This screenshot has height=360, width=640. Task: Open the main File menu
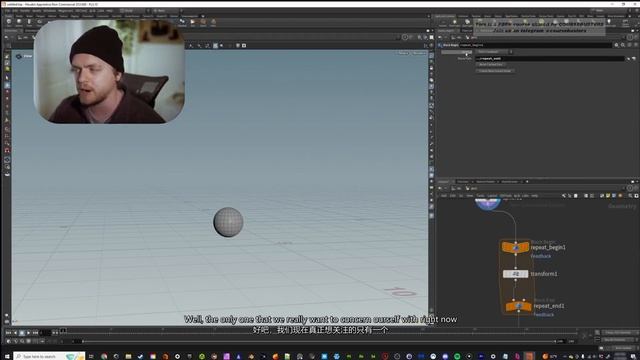click(7, 11)
